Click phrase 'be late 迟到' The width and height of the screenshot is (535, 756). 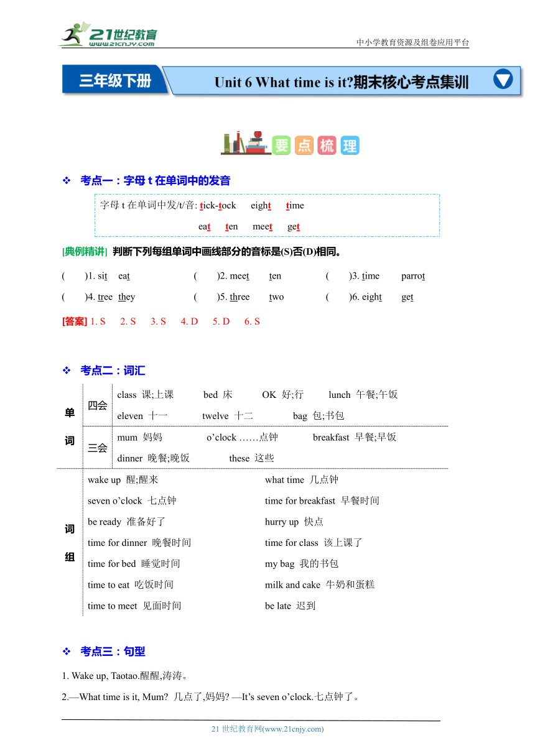tap(291, 606)
